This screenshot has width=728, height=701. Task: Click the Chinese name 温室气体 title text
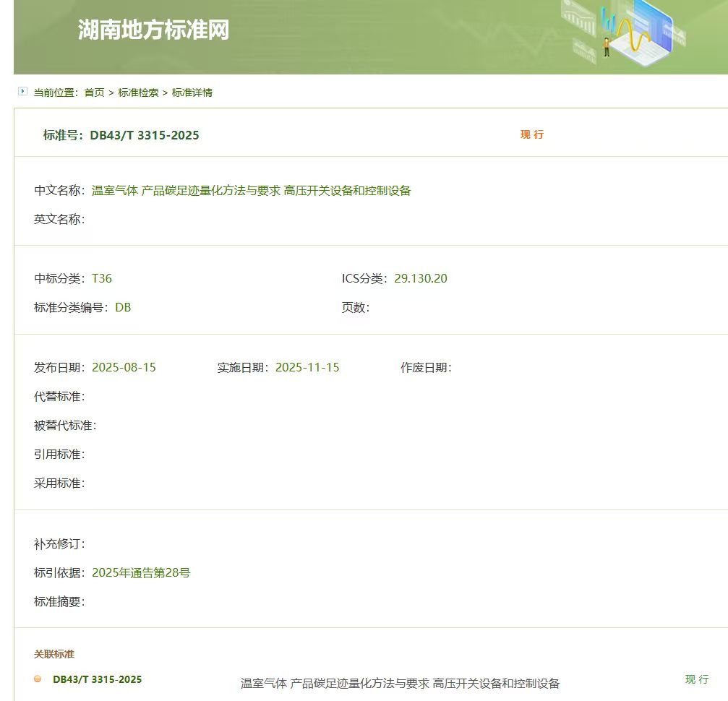pyautogui.click(x=251, y=191)
